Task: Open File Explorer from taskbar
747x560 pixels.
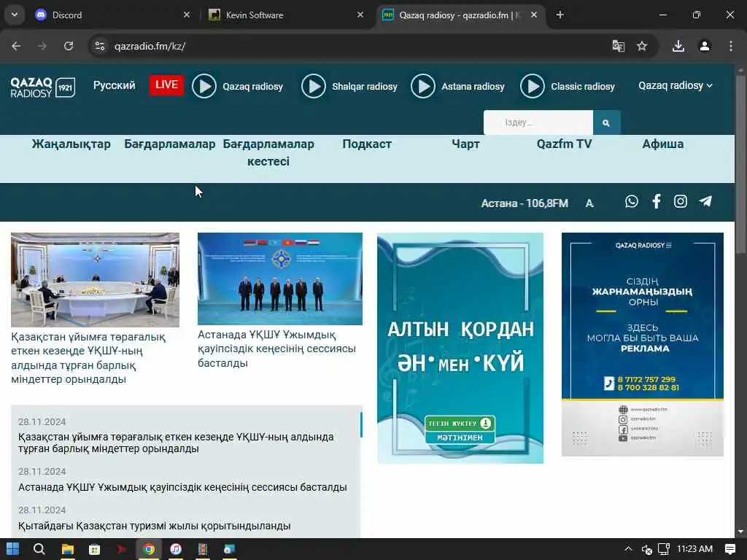Action: pos(68,549)
